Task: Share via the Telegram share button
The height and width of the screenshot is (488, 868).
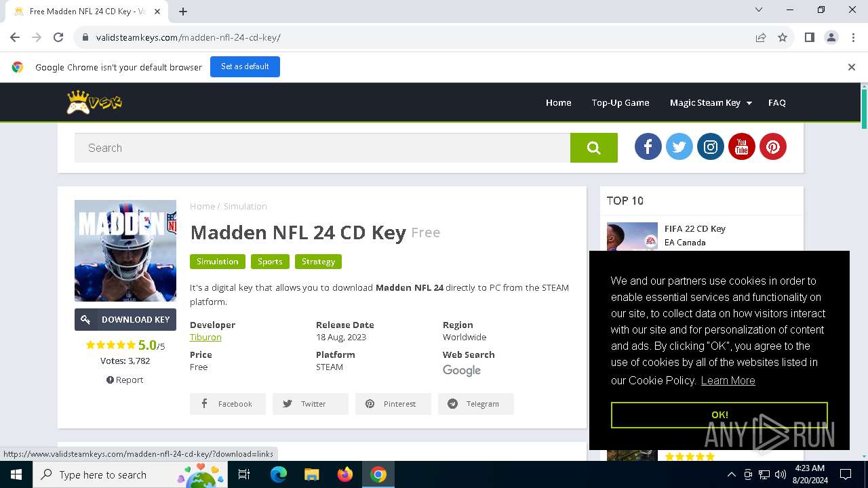Action: [x=476, y=404]
